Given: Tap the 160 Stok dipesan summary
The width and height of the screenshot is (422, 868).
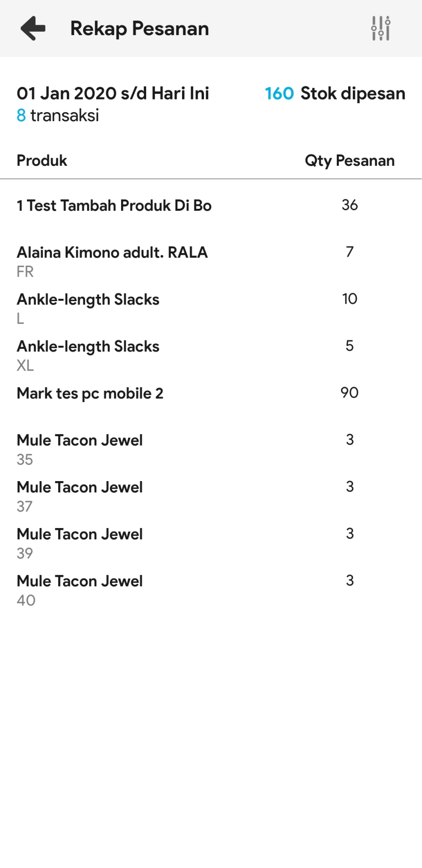Looking at the screenshot, I should coord(335,93).
